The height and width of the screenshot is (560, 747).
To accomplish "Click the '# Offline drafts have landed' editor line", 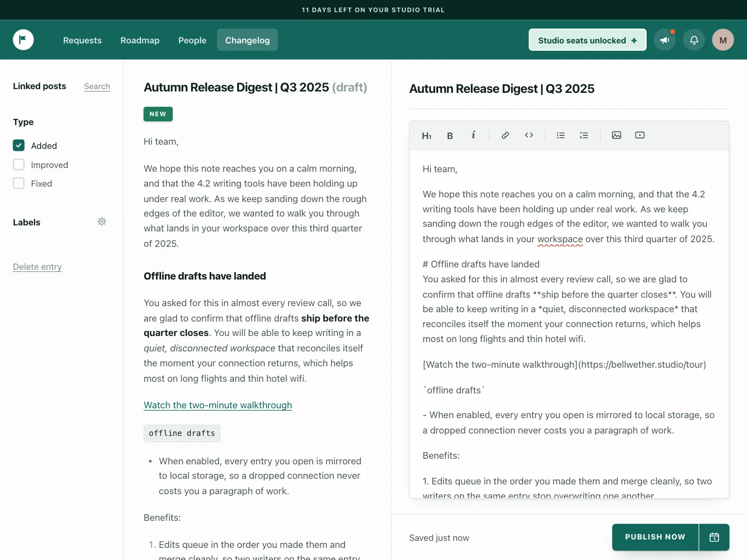I will (x=481, y=264).
